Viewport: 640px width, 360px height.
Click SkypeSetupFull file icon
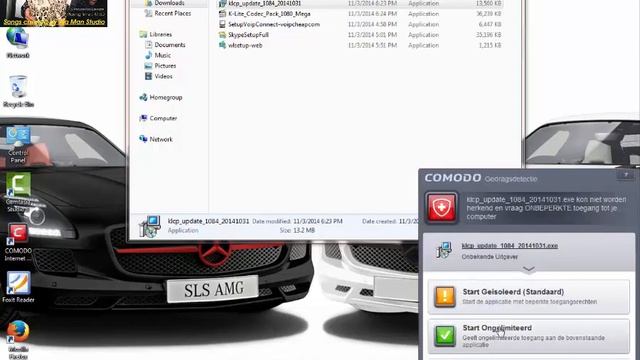coord(222,35)
